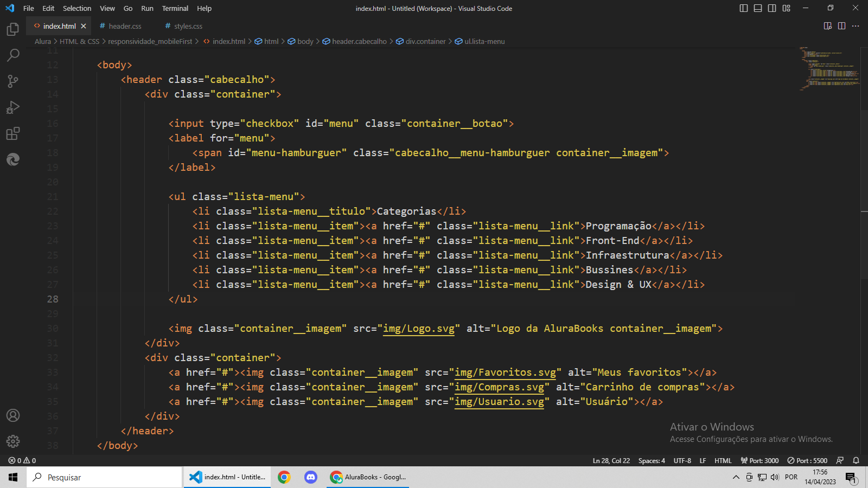
Task: Select the index.html editor tab
Action: (x=59, y=26)
